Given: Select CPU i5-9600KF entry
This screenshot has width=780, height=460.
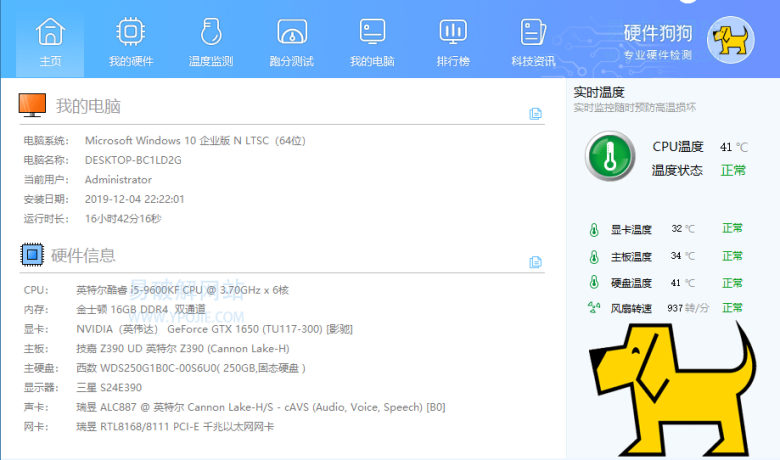Looking at the screenshot, I should [182, 290].
